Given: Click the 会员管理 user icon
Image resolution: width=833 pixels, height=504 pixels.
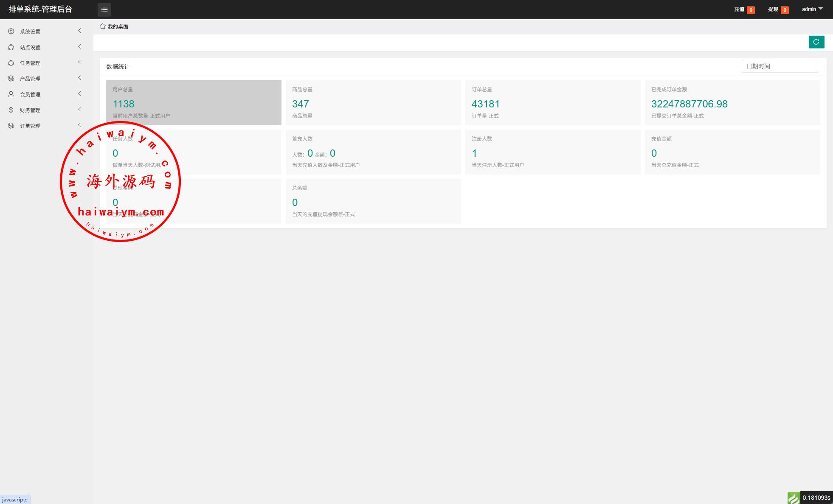Looking at the screenshot, I should tap(11, 94).
